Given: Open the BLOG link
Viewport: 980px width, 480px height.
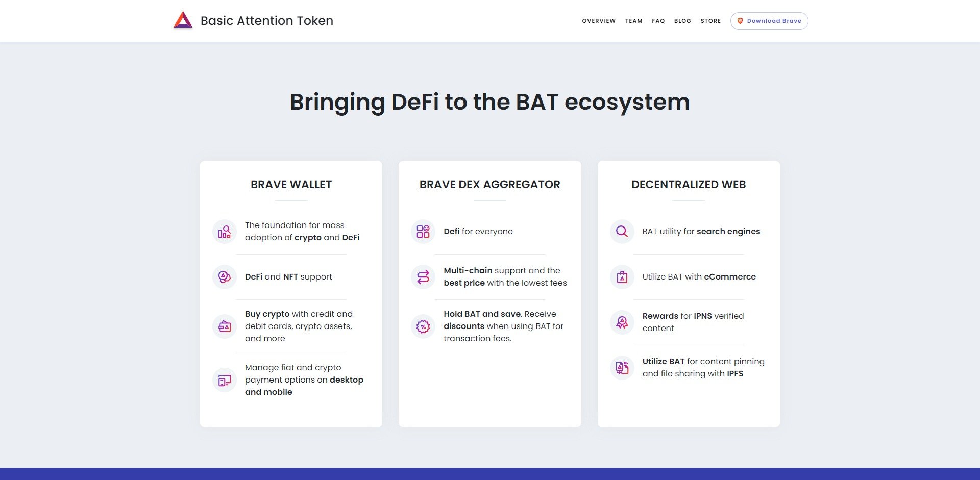Looking at the screenshot, I should click(682, 21).
